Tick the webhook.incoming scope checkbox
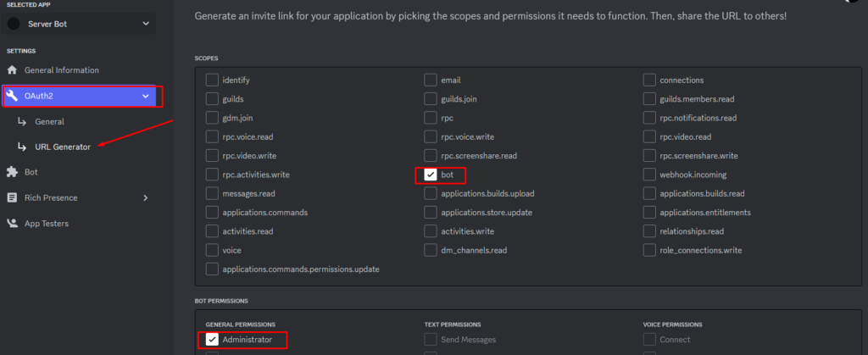This screenshot has width=868, height=355. [x=649, y=175]
